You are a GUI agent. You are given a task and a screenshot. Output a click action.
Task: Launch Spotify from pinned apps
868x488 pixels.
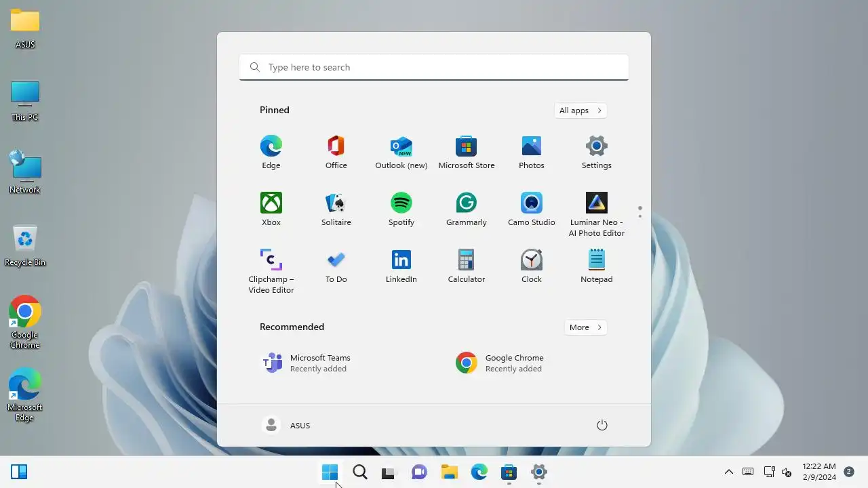pyautogui.click(x=401, y=209)
